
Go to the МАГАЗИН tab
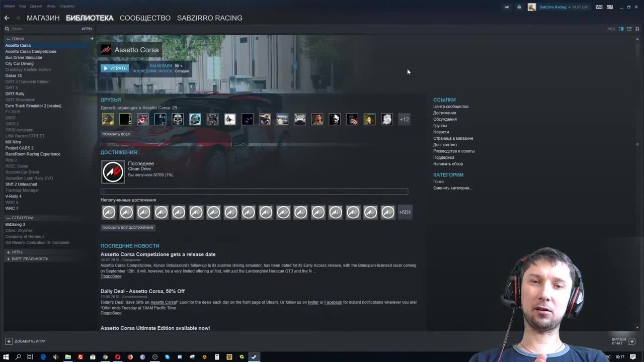coord(43,18)
